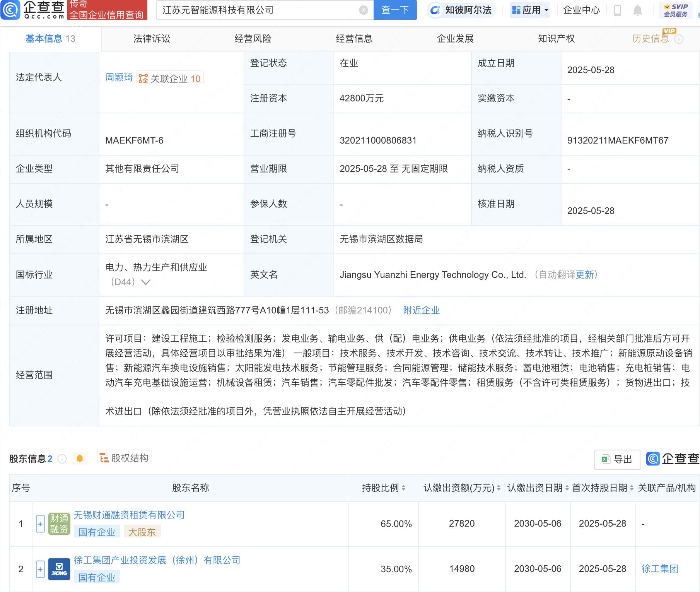
Task: Open 知彼阿尔法 AI assistant
Action: pyautogui.click(x=461, y=10)
